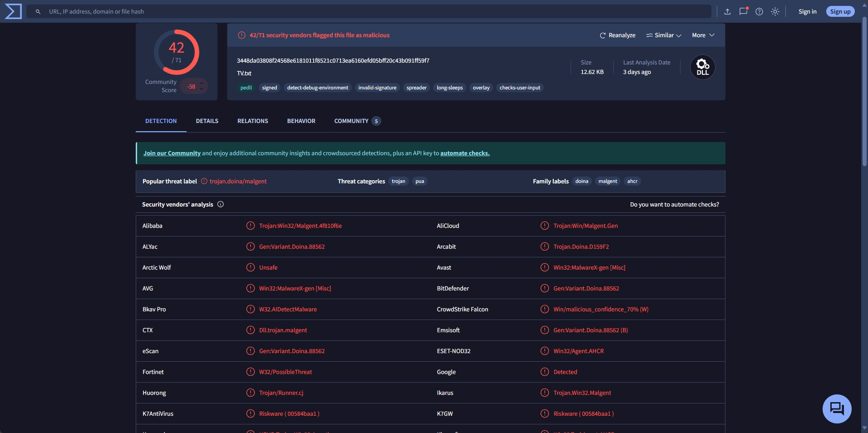Click the warning icon beside popular threat label
Screen dimensions: 868x433
(203, 181)
